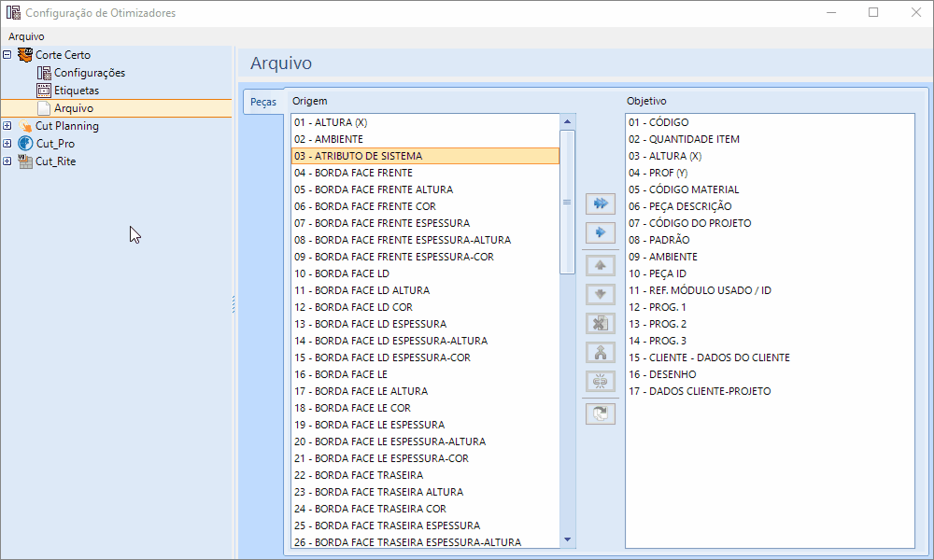Viewport: 934px width, 560px height.
Task: Select '24 - BORDA FACE TRASEIRA COR' row
Action: (425, 509)
